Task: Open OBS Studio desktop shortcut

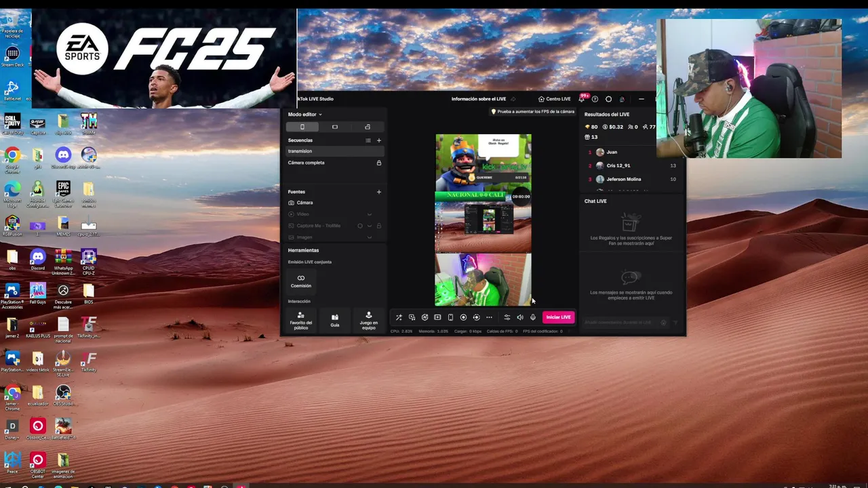Action: point(63,394)
